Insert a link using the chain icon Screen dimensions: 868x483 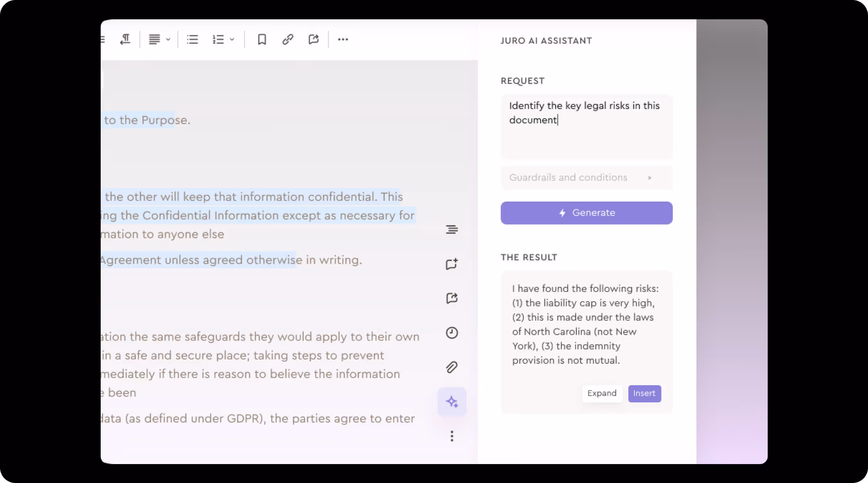pyautogui.click(x=288, y=39)
